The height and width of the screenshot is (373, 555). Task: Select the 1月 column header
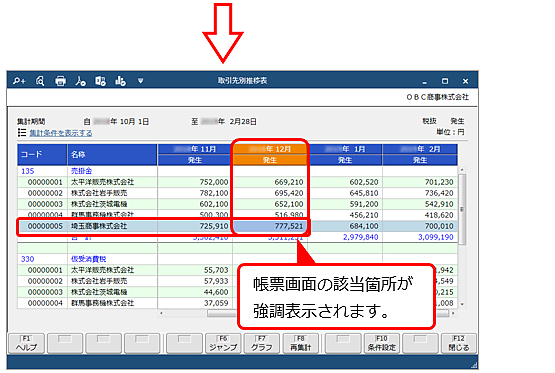pyautogui.click(x=345, y=149)
